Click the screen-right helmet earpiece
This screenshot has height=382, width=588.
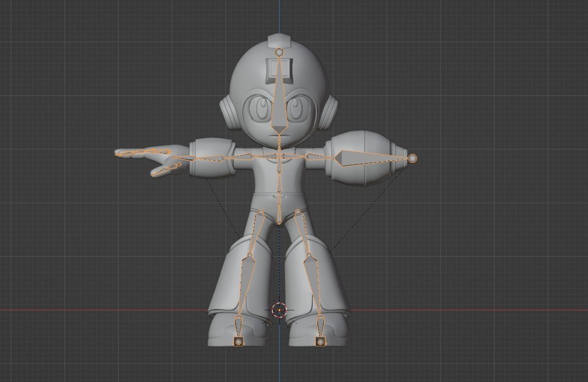tap(329, 112)
